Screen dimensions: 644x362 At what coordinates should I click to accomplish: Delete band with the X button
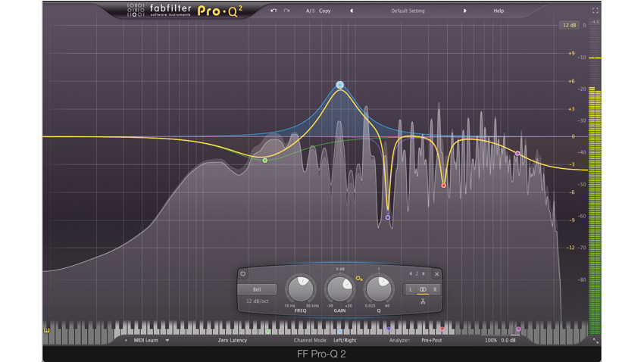click(x=436, y=273)
